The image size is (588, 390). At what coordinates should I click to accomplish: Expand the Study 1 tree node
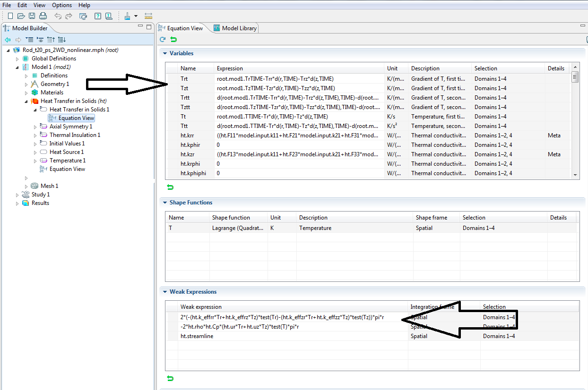pos(17,195)
